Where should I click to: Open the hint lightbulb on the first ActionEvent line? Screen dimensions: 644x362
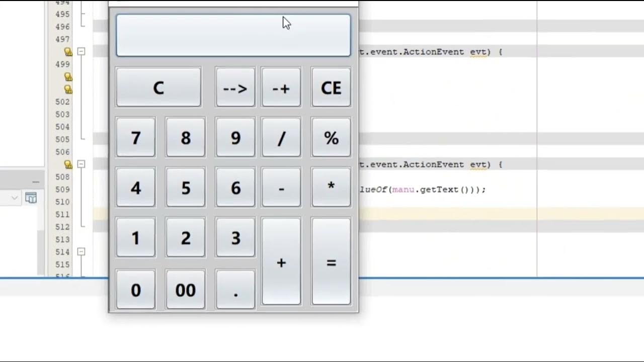(68, 52)
